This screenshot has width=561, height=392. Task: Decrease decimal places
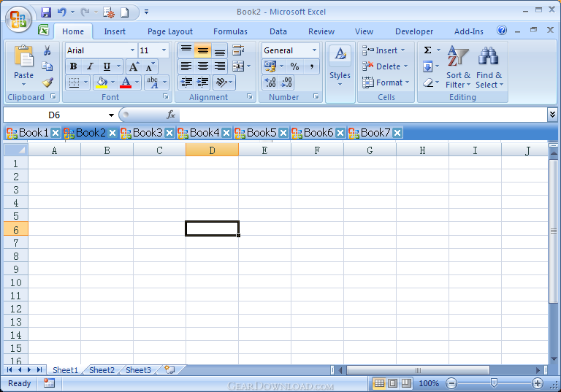(286, 82)
